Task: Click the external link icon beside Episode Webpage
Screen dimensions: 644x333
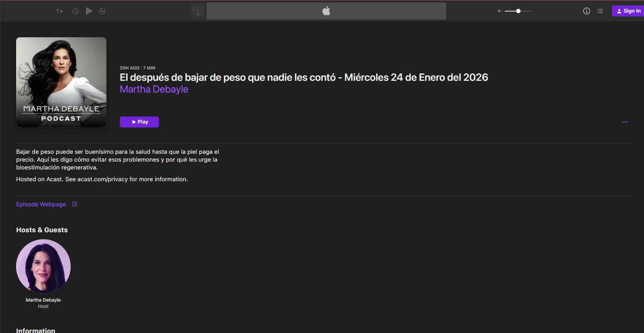Action: pos(75,204)
